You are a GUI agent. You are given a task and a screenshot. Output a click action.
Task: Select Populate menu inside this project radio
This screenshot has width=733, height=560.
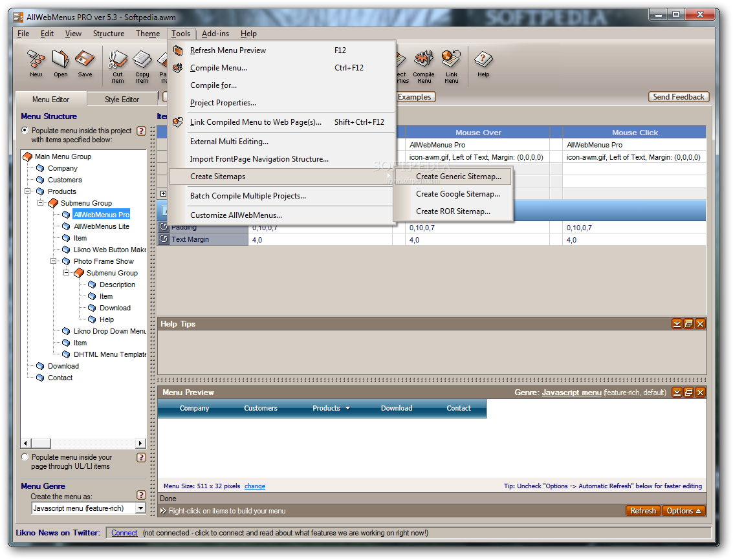(x=25, y=131)
